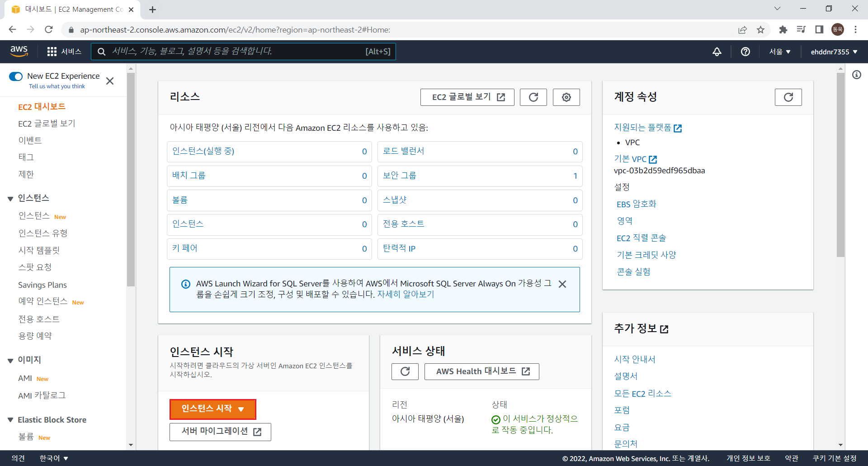Viewport: 868px width, 466px height.
Task: Open AMI 카탈로그 sidebar item
Action: [x=42, y=395]
